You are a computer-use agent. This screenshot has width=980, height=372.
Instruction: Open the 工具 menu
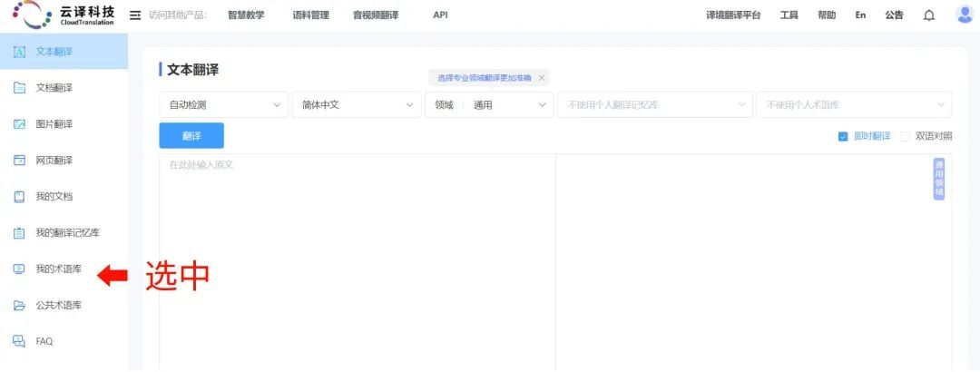789,15
